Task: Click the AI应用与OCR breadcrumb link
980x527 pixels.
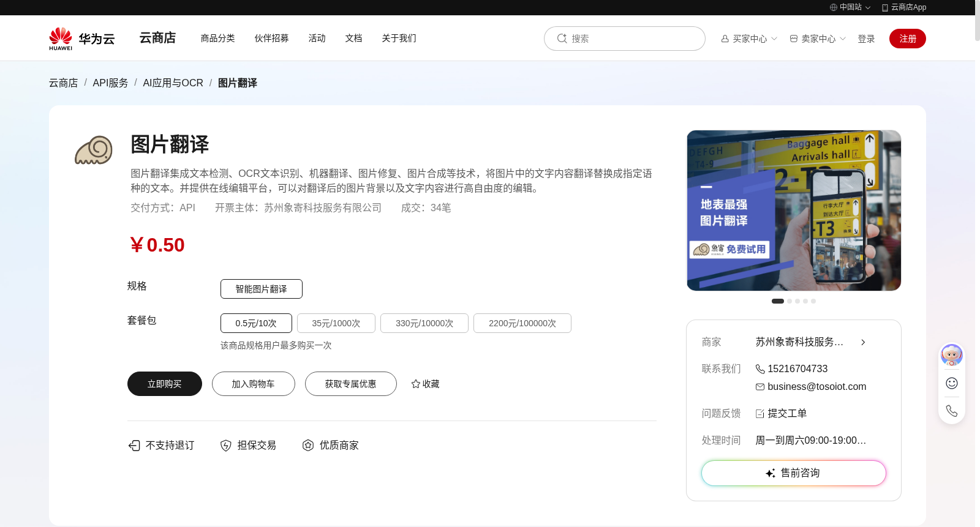Action: (173, 83)
